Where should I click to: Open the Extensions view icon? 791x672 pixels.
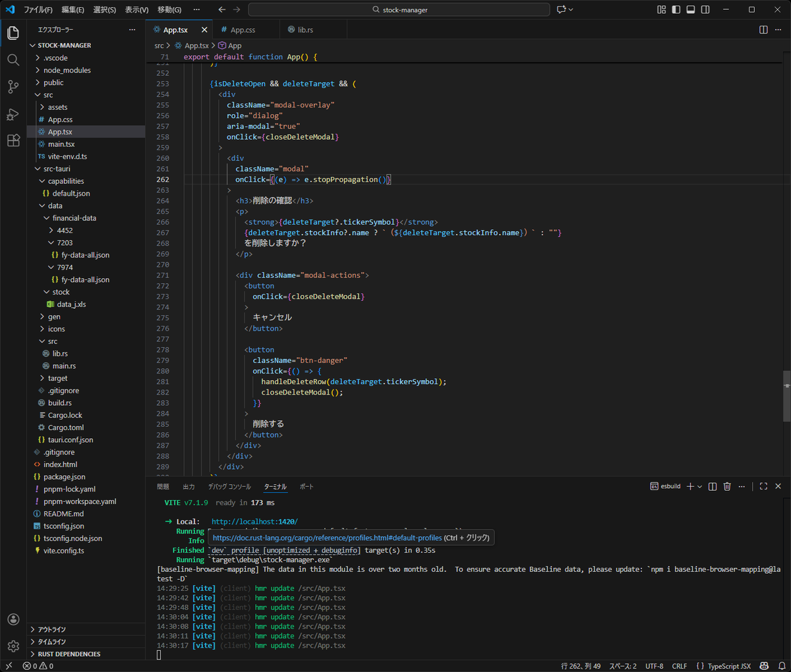[x=13, y=141]
